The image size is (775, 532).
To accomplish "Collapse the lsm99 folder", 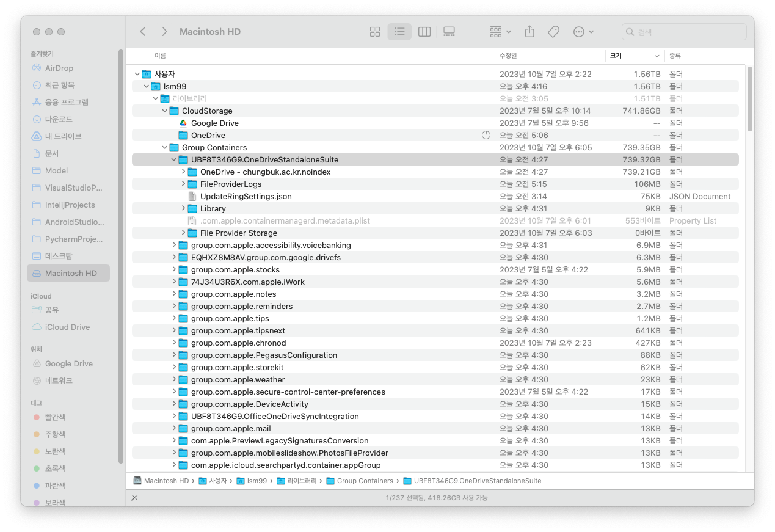I will 146,86.
